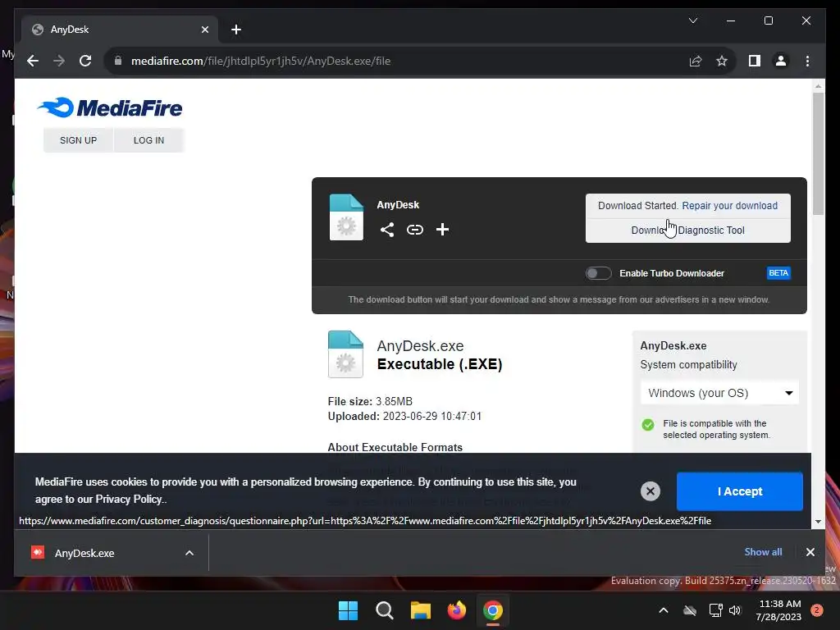Expand AnyDesk.exe download item options
The height and width of the screenshot is (630, 840).
189,553
